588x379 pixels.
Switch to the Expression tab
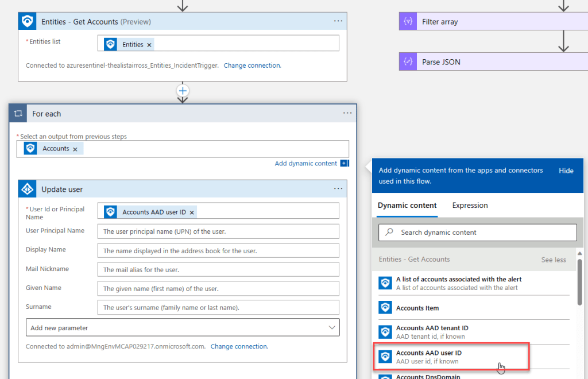tap(470, 206)
